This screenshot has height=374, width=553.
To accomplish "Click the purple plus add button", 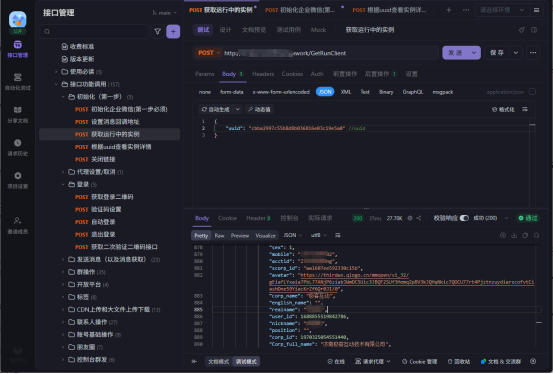I will [x=173, y=32].
